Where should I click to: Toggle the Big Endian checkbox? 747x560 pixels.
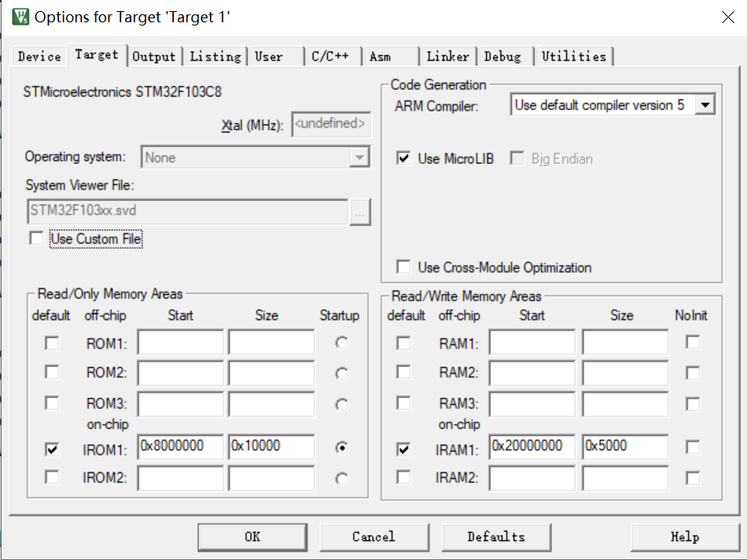click(x=517, y=158)
